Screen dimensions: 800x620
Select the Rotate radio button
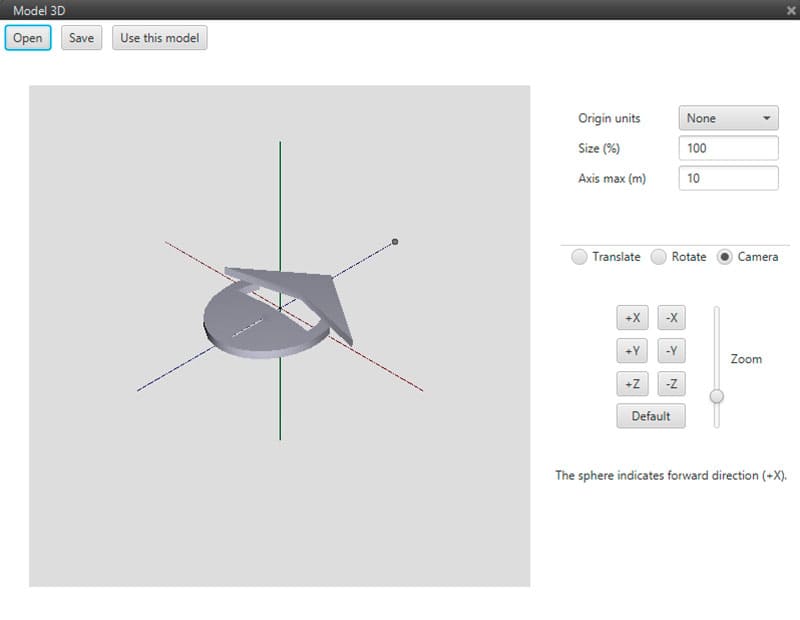[x=658, y=257]
